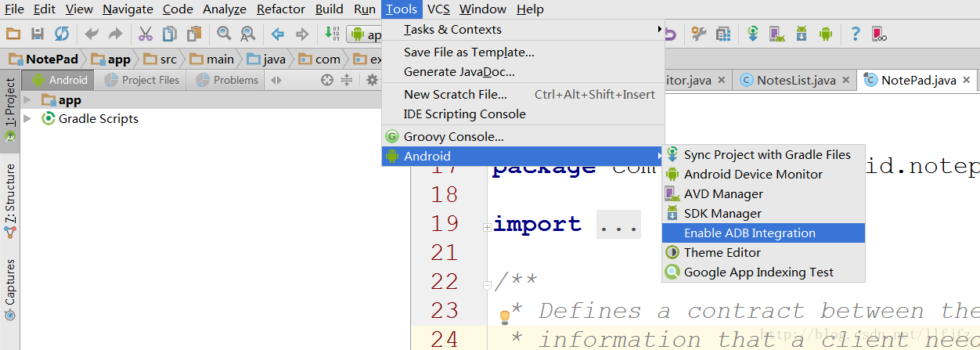The width and height of the screenshot is (980, 350).
Task: Open the SDK Manager toolbar icon
Action: (802, 34)
